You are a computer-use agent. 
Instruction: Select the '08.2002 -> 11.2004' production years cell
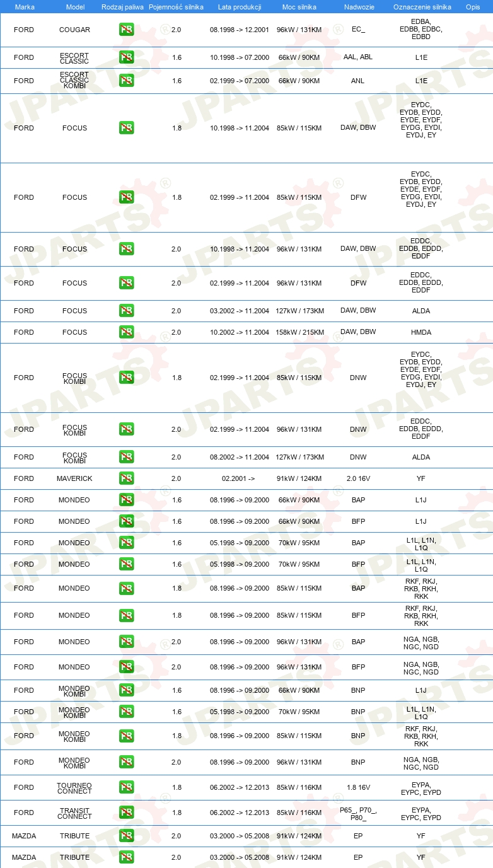pos(240,457)
